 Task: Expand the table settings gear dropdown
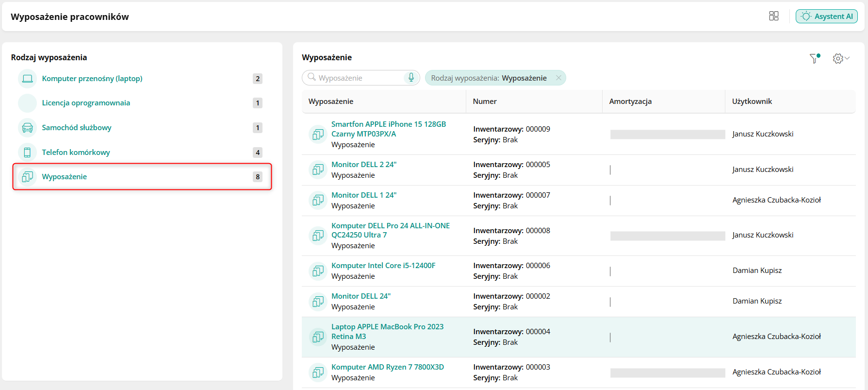pos(841,58)
